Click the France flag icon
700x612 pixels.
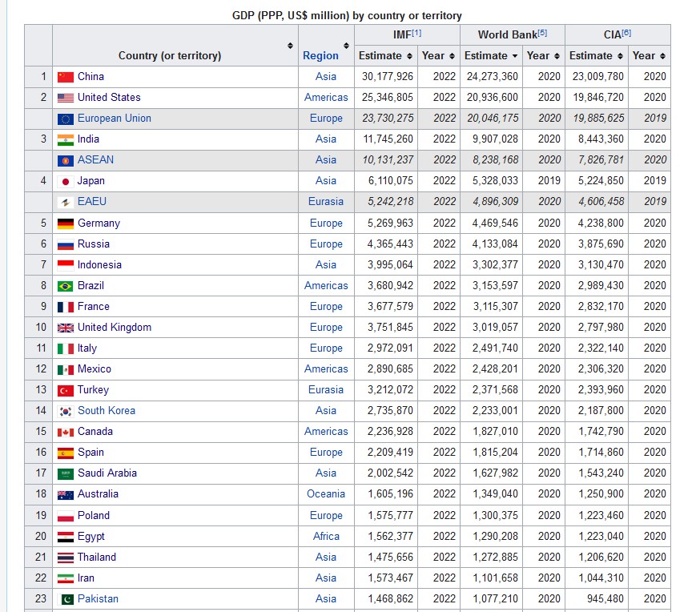[65, 307]
